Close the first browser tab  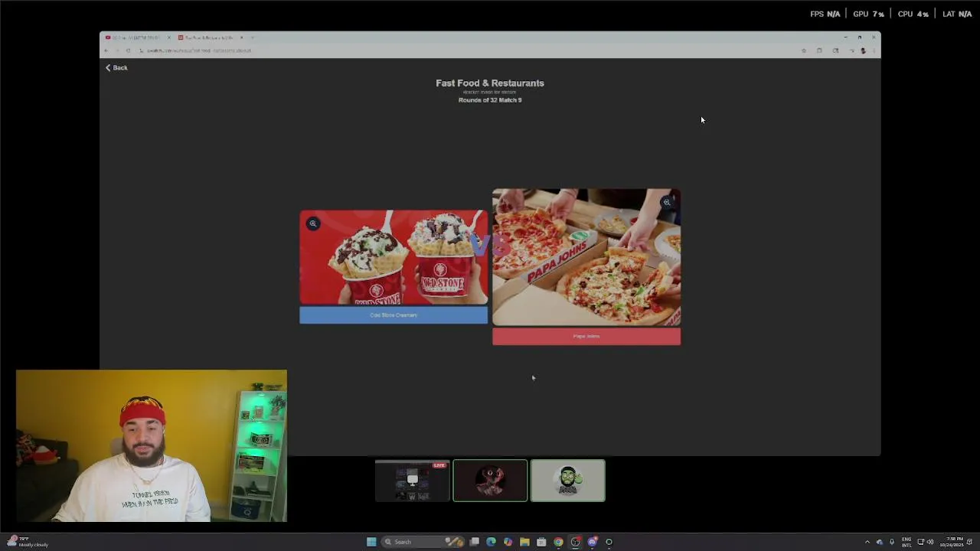169,37
